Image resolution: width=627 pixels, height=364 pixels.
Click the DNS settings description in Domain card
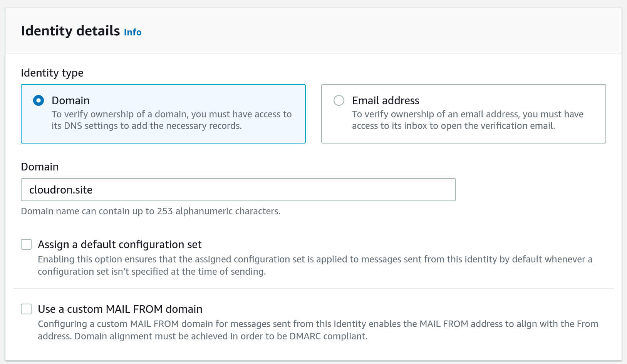tap(171, 120)
